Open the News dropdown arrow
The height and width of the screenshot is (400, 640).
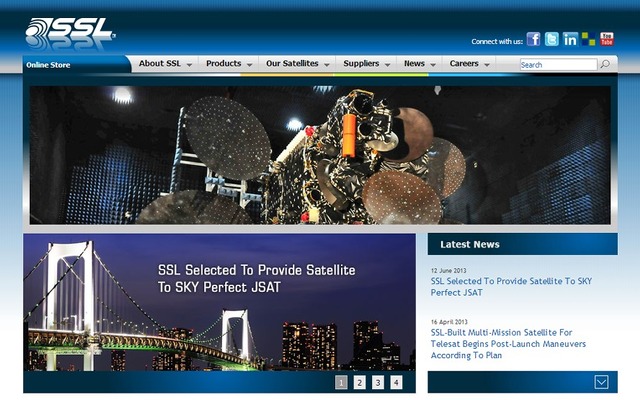point(433,65)
